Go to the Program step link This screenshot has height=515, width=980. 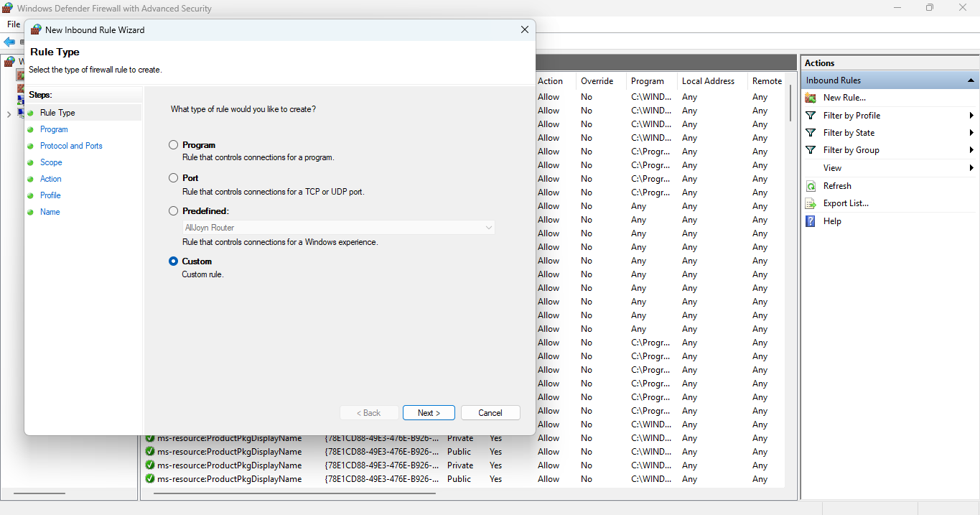pyautogui.click(x=54, y=129)
